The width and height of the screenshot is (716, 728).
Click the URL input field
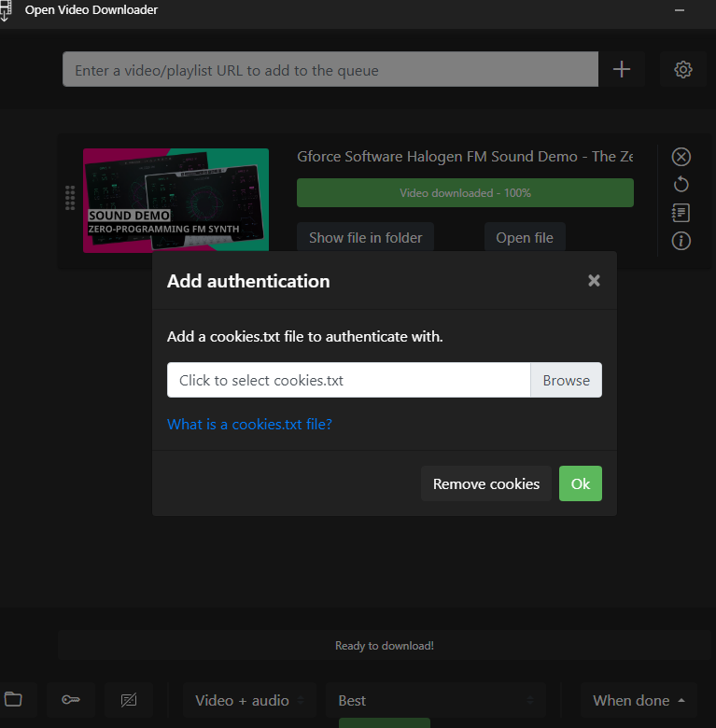click(330, 69)
